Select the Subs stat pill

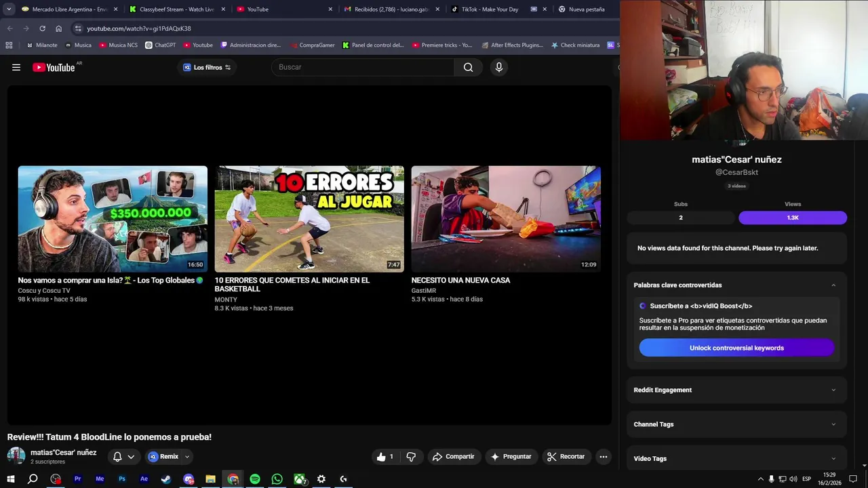click(681, 218)
